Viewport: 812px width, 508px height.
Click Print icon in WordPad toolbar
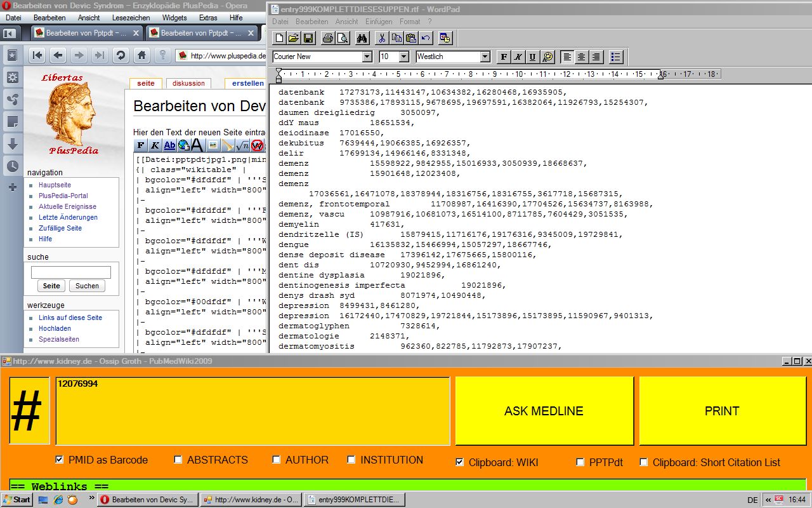pyautogui.click(x=327, y=38)
